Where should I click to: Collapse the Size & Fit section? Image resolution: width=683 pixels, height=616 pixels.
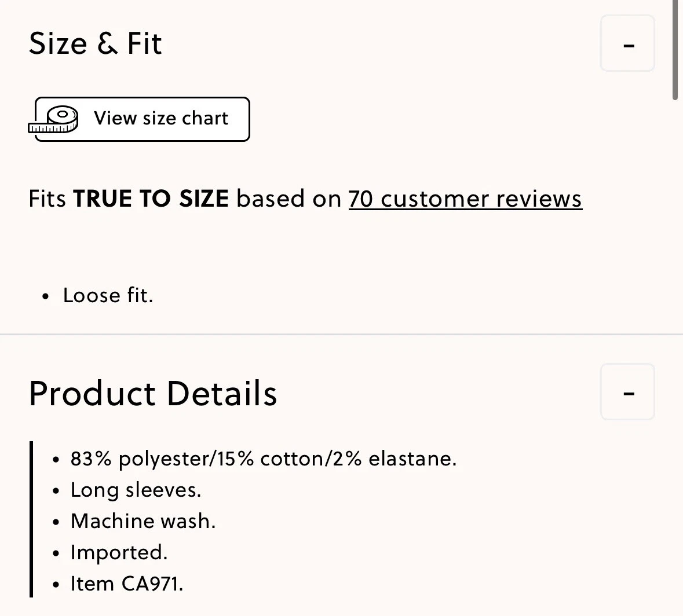point(628,44)
